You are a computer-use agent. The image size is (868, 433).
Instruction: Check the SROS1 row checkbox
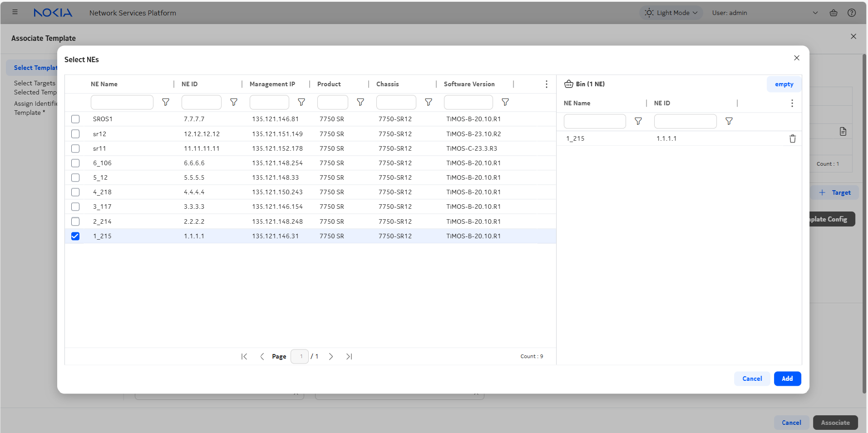point(75,119)
